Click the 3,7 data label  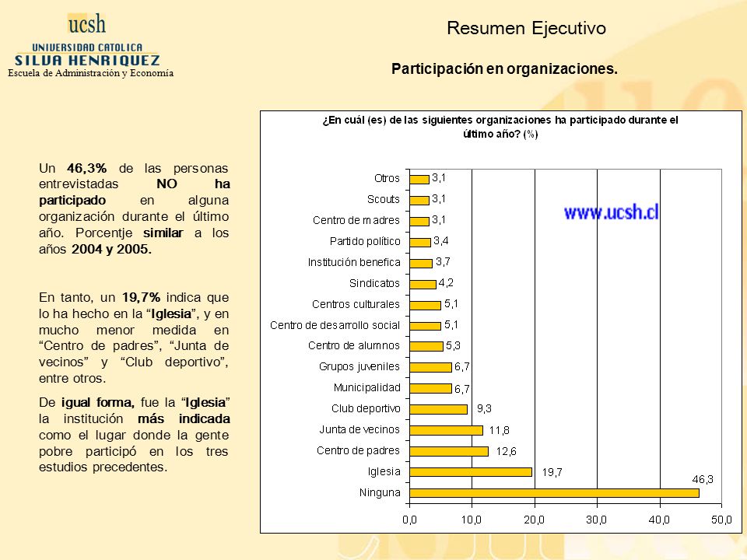(x=443, y=262)
